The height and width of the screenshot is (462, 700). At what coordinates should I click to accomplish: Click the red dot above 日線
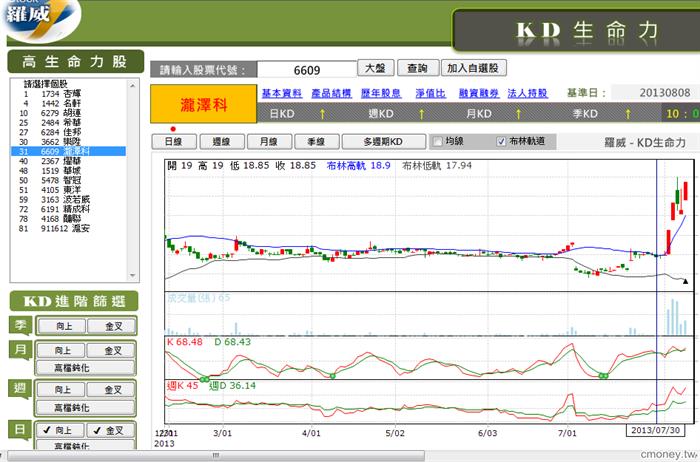click(x=173, y=129)
